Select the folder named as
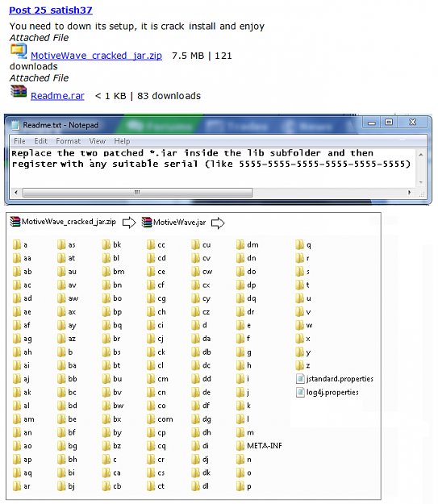This screenshot has height=504, width=438. [67, 245]
